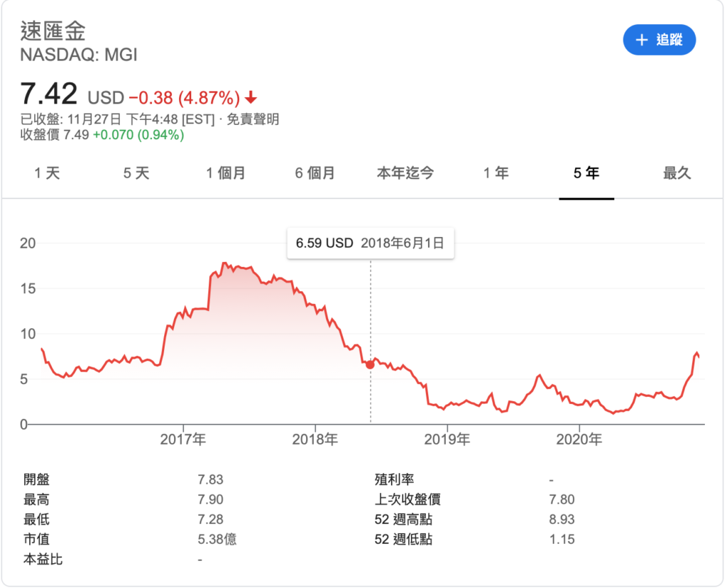
Task: Click the y-axis label 15
Action: [28, 288]
